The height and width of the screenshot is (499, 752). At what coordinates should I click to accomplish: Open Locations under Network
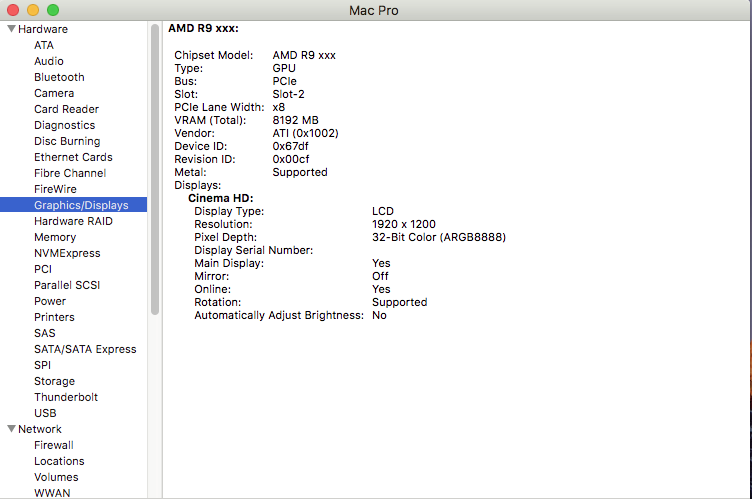[x=59, y=461]
